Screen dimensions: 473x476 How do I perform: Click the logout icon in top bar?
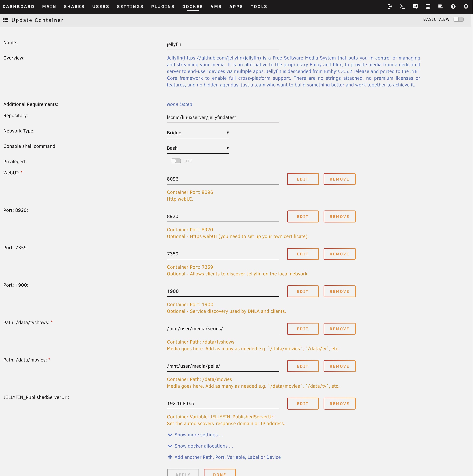pyautogui.click(x=390, y=7)
